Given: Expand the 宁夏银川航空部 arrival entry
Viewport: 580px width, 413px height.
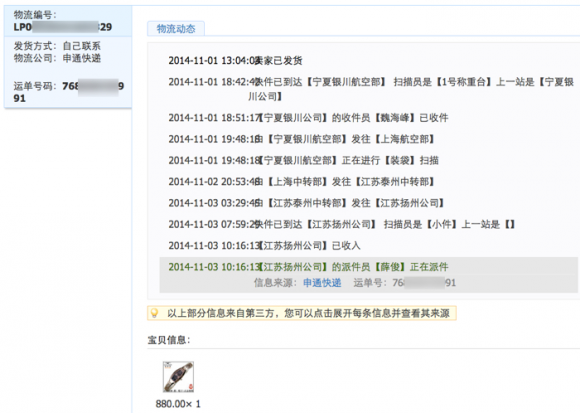Looking at the screenshot, I should [x=371, y=89].
